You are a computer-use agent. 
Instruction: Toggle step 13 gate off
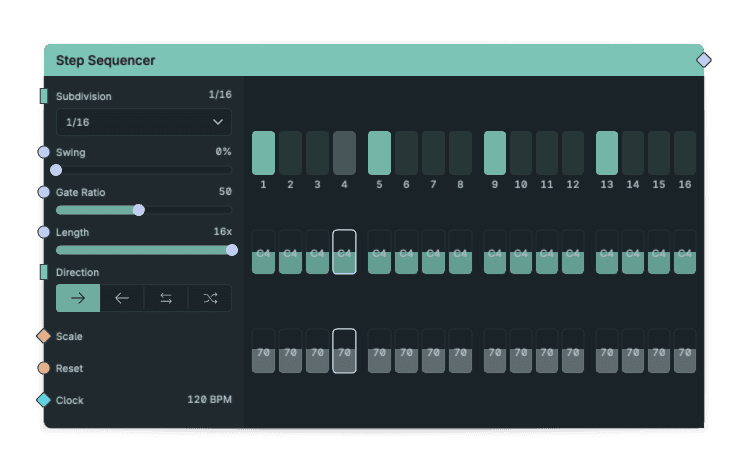607,153
